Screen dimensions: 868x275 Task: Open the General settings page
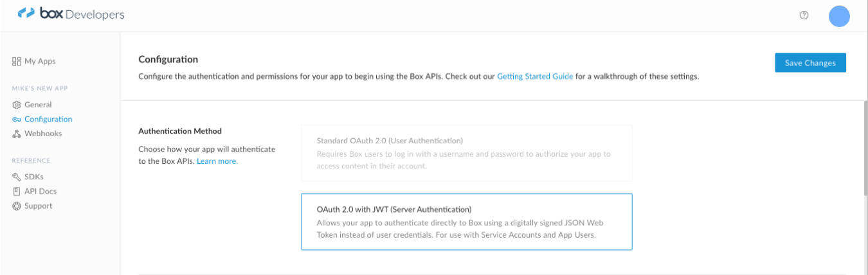(38, 105)
